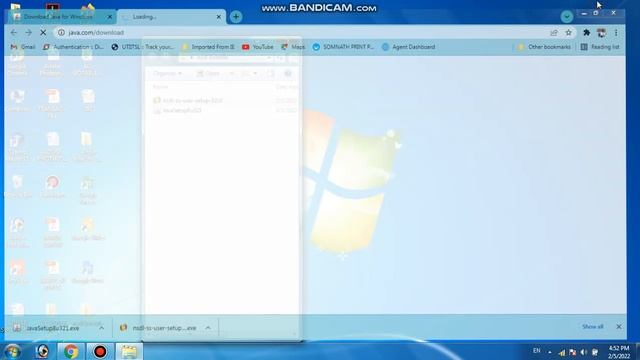Open Windows Explorer from taskbar
The width and height of the screenshot is (640, 360).
click(129, 351)
